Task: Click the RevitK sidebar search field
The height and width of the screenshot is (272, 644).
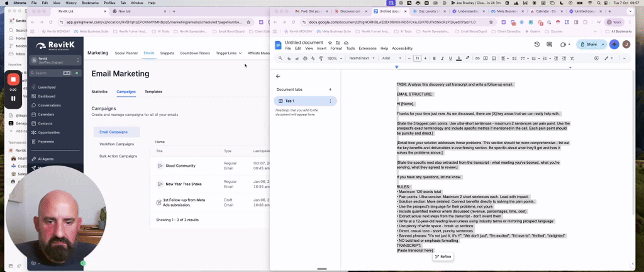Action: [52, 73]
